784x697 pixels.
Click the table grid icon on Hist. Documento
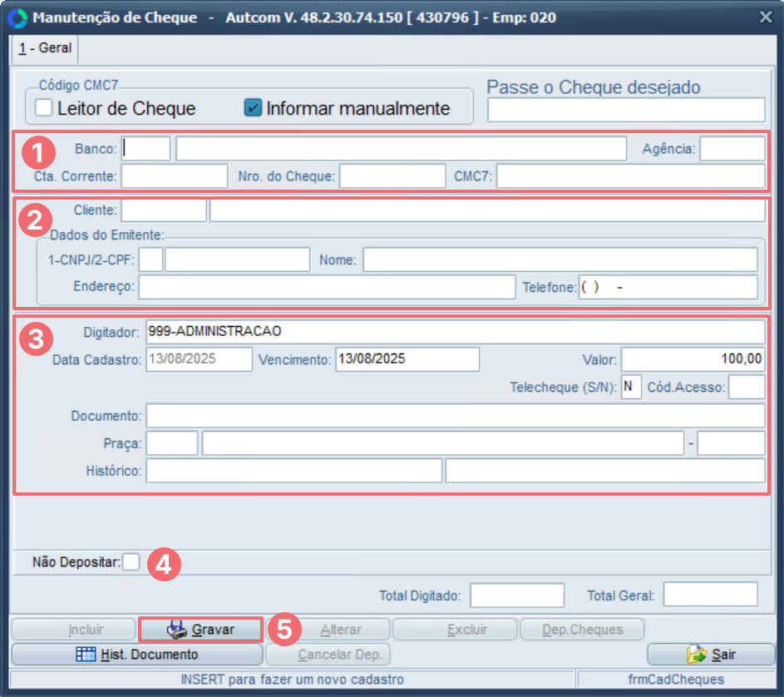click(x=86, y=654)
